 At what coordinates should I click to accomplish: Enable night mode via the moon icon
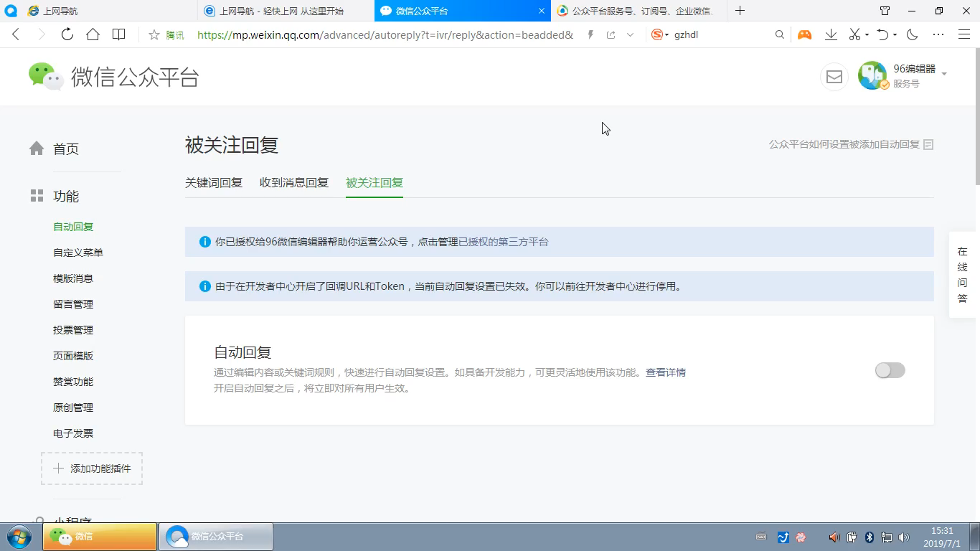[912, 34]
